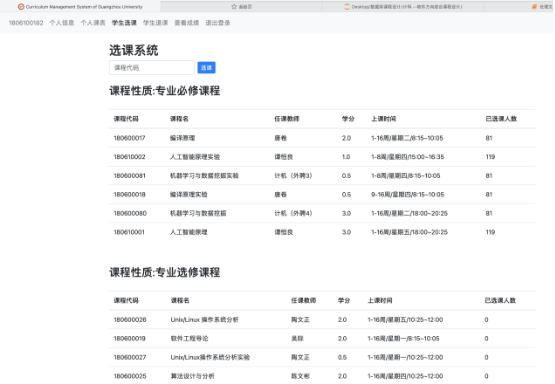Click time 1-16周/星期五/10:25~12:00

405,320
